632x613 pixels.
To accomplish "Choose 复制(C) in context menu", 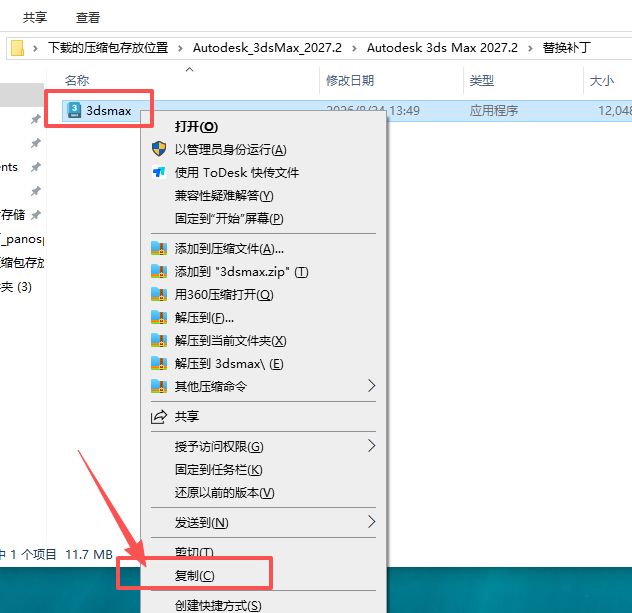I will tap(263, 576).
